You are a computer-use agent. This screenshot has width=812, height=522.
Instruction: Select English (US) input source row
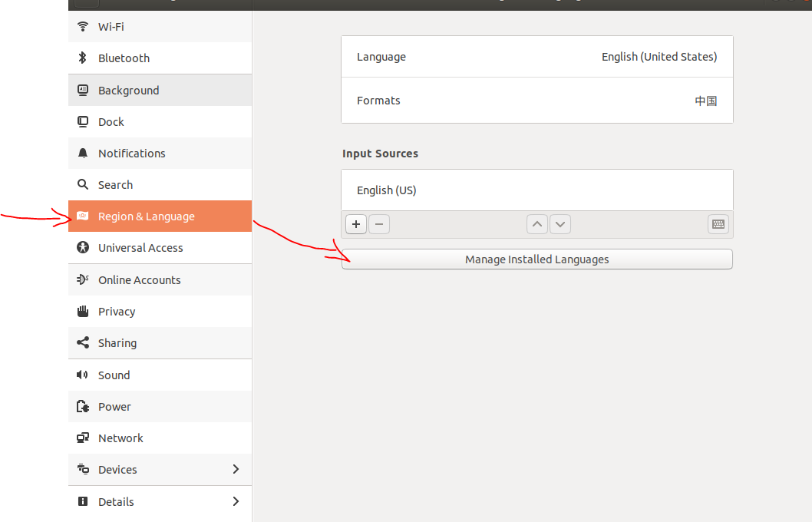coord(536,190)
